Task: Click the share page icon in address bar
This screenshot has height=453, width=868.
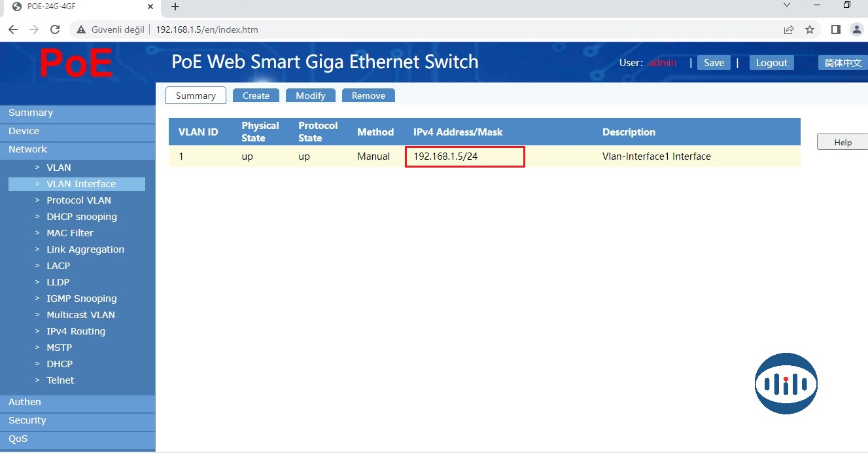Action: click(789, 29)
